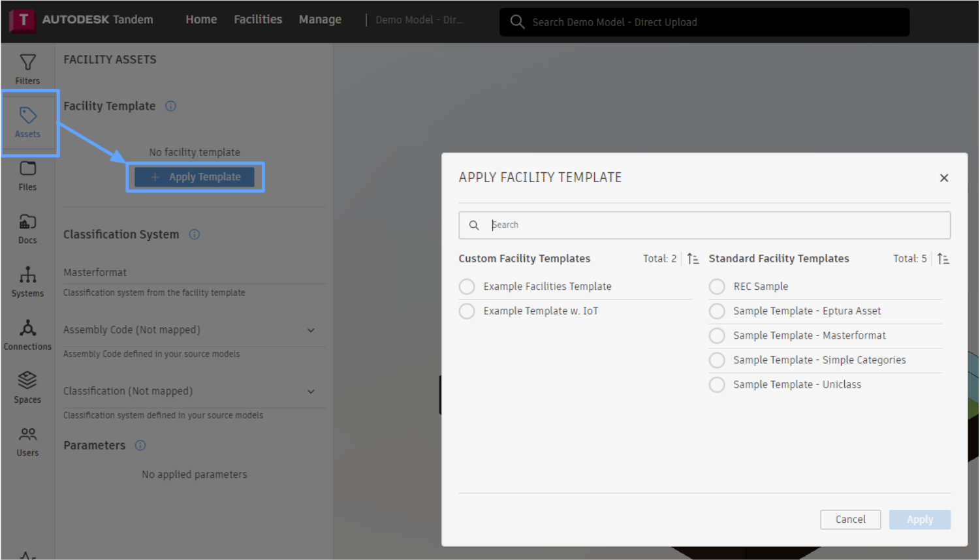Show Parameters info icon
980x560 pixels.
click(x=140, y=445)
